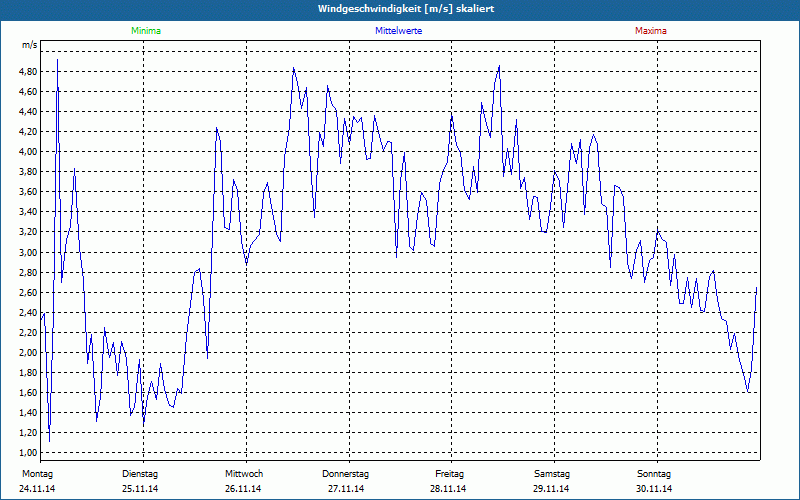This screenshot has width=800, height=500.
Task: Click the 27.11.14 date label
Action: coord(346,489)
